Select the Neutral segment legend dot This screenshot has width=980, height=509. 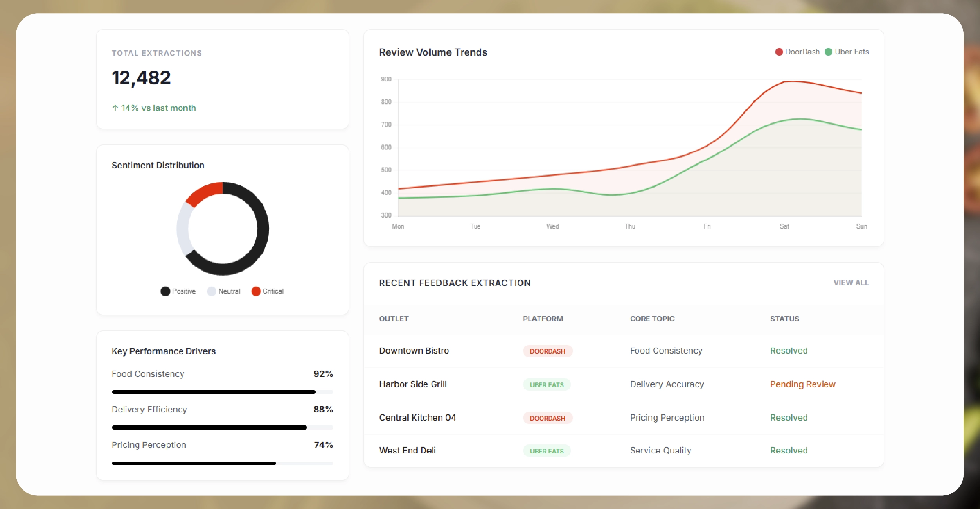coord(211,291)
